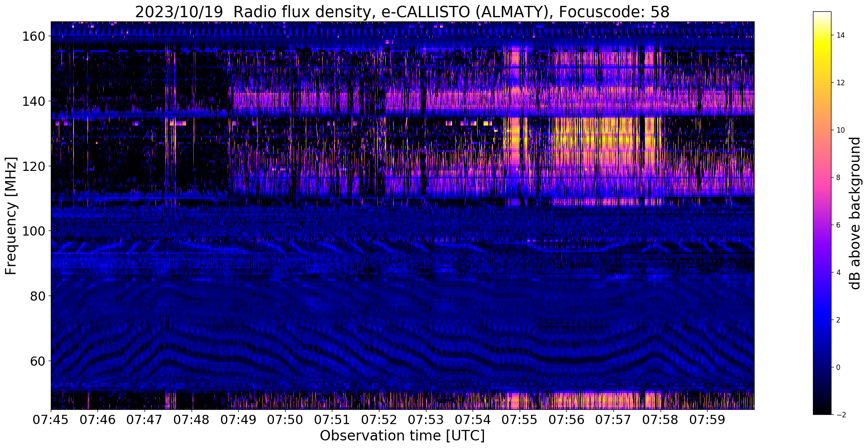Click the plot title mentioning e-CALLISTO (ALMATY)
Image resolution: width=868 pixels, height=448 pixels.
[x=402, y=12]
